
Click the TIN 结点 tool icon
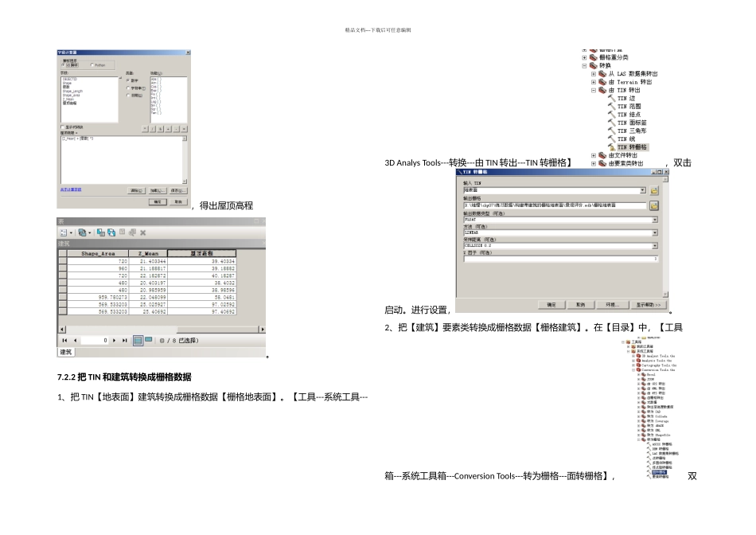pyautogui.click(x=611, y=115)
